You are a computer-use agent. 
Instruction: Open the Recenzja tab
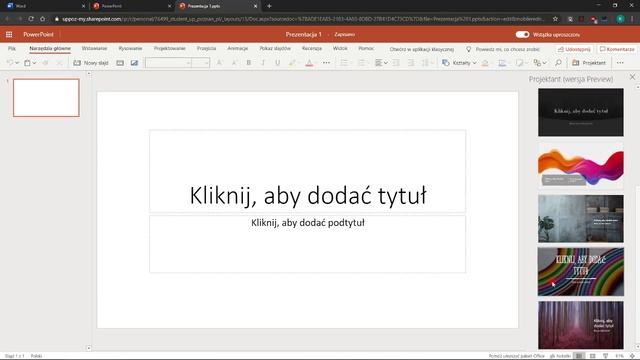pyautogui.click(x=312, y=49)
